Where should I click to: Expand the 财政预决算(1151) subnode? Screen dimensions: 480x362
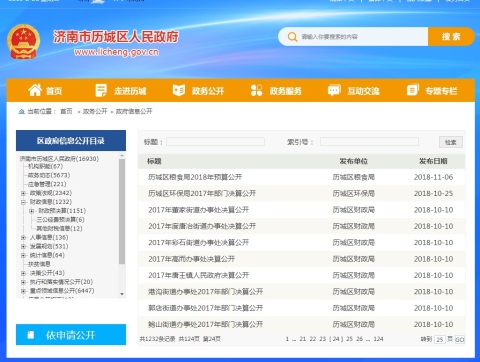coord(31,211)
